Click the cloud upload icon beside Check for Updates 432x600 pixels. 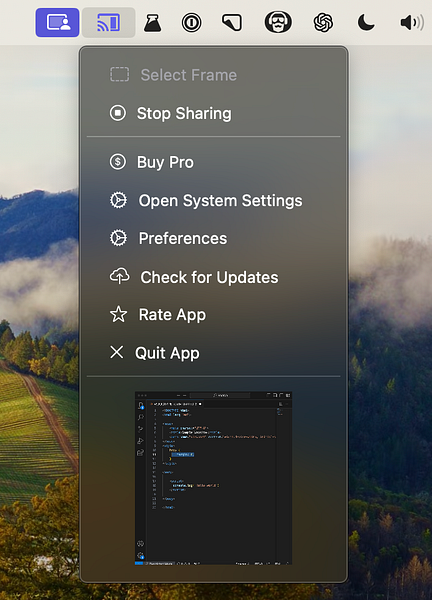click(x=120, y=276)
